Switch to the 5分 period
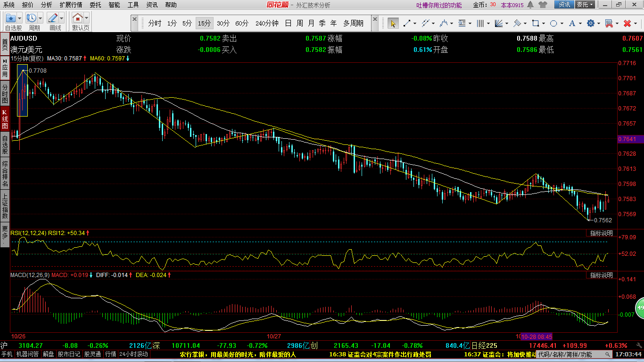The width and height of the screenshot is (644, 362). pyautogui.click(x=187, y=23)
